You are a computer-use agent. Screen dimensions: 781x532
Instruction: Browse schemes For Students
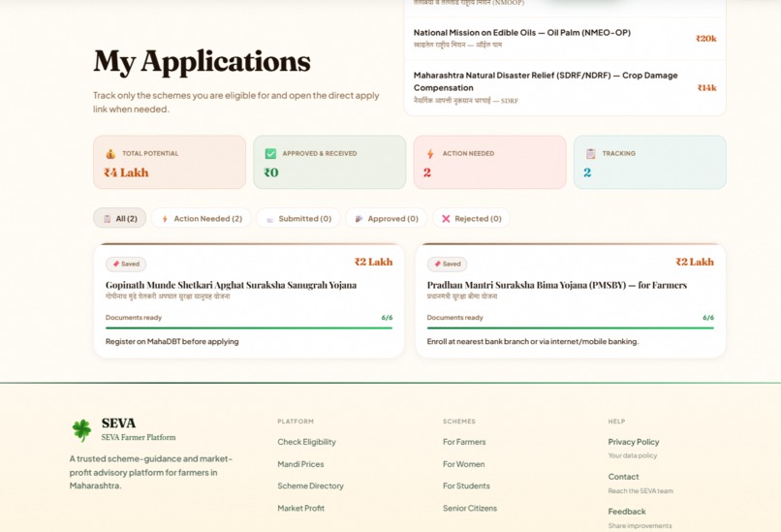click(466, 485)
